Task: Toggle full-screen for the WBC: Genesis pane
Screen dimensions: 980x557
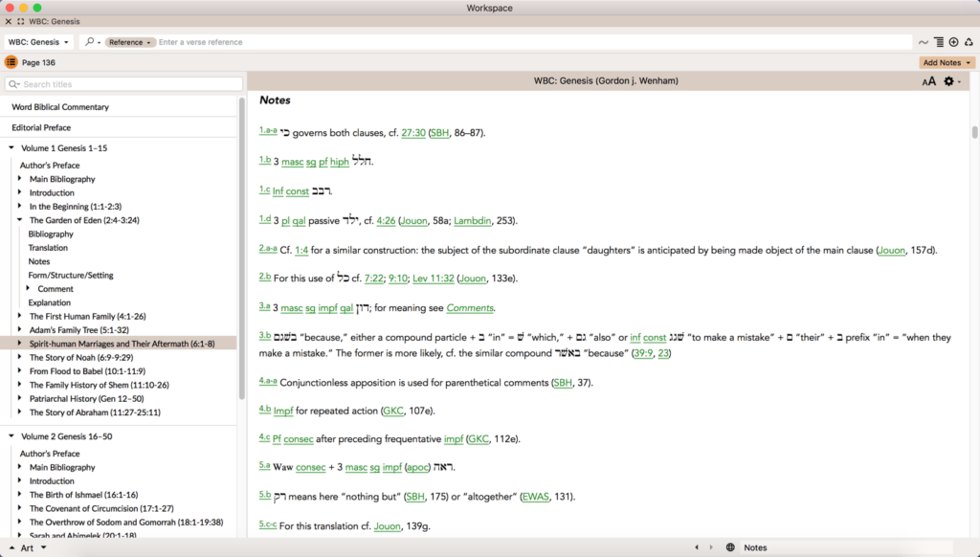Action: (21, 21)
